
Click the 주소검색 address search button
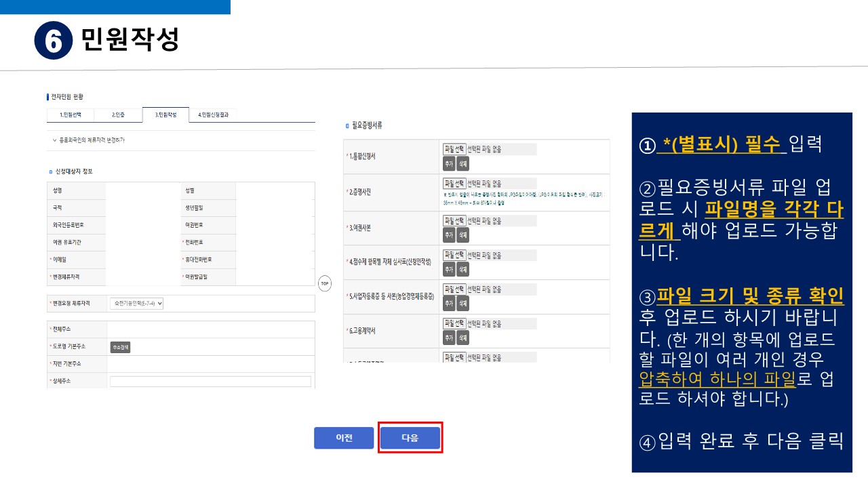pos(120,347)
